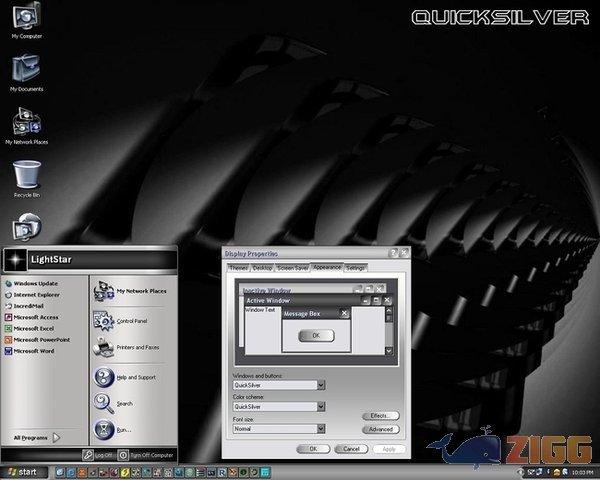The height and width of the screenshot is (480, 600).
Task: Click the help question mark in Display Properties
Action: click(393, 253)
